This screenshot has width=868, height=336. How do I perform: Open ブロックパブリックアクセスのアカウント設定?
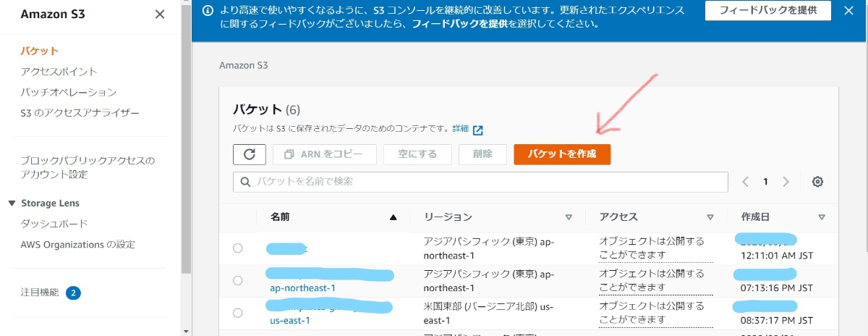(88, 167)
